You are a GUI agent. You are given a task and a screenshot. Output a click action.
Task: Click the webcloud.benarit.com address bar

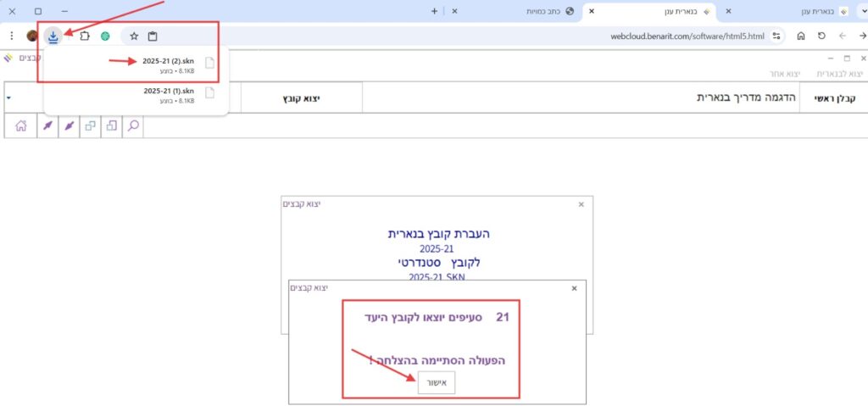point(593,36)
